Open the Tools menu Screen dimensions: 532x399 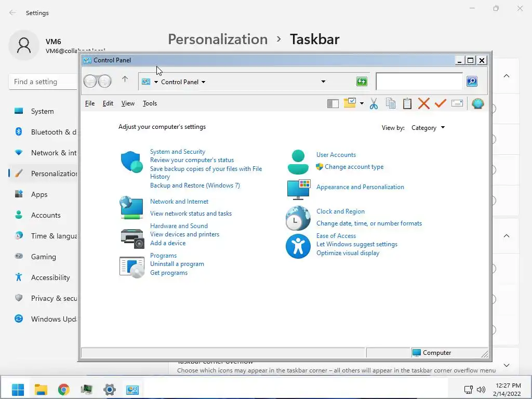coord(150,103)
